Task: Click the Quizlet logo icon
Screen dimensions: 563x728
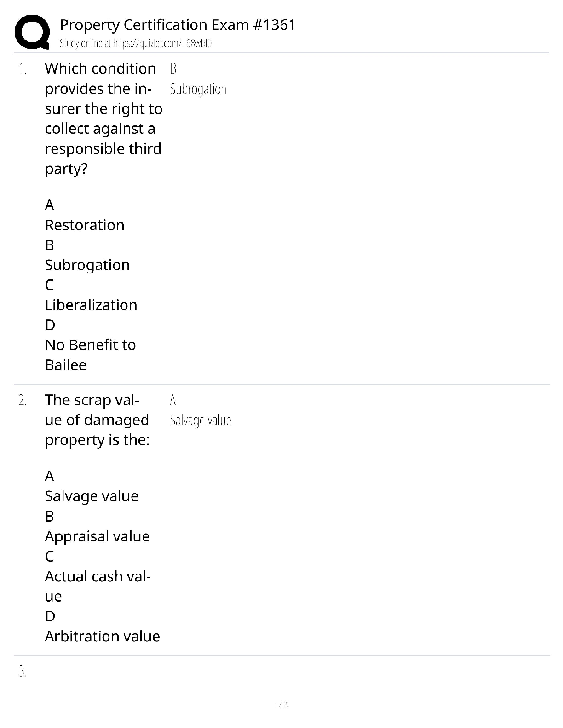Action: point(32,32)
